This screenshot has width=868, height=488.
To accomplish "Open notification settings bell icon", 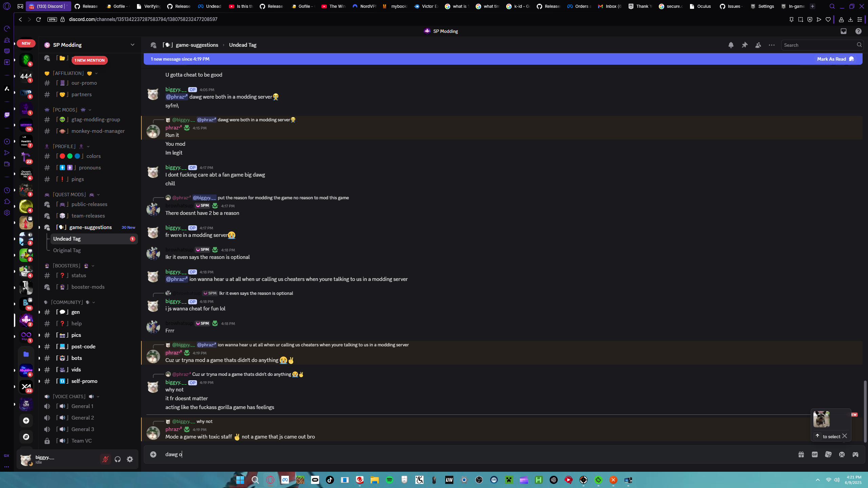I will pyautogui.click(x=731, y=45).
